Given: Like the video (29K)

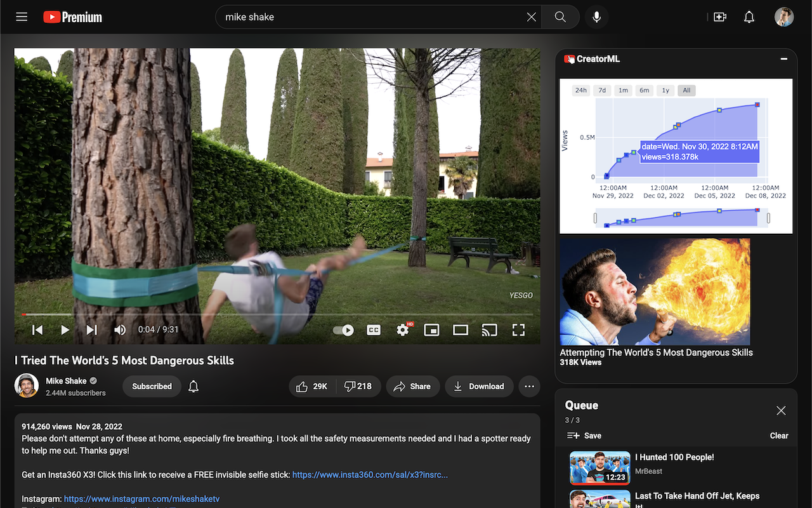Looking at the screenshot, I should pos(312,386).
